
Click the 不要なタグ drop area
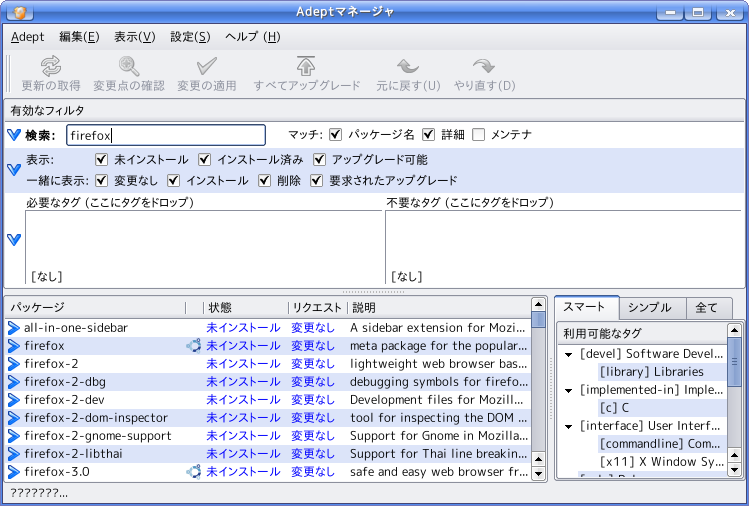[563, 247]
